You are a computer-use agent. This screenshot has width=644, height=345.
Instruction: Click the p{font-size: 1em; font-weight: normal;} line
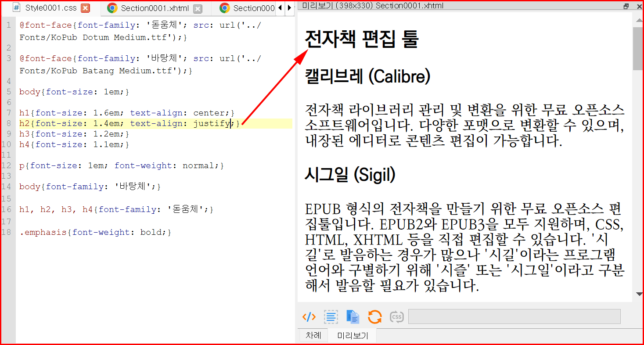tap(122, 165)
